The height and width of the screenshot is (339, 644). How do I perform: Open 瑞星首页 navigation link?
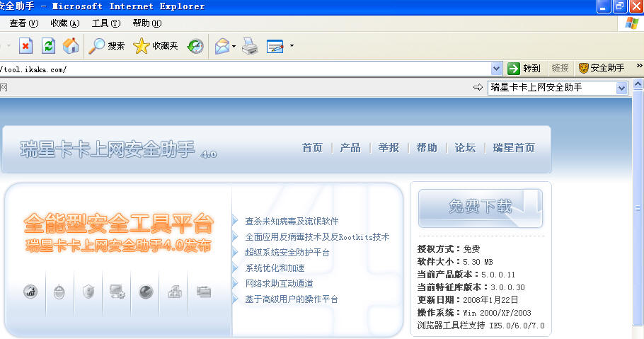coord(514,147)
